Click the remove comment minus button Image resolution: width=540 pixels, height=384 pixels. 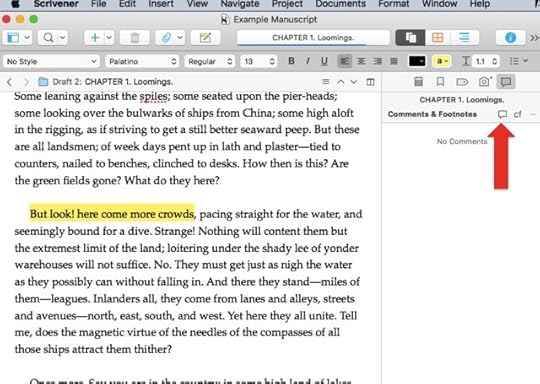pos(533,114)
